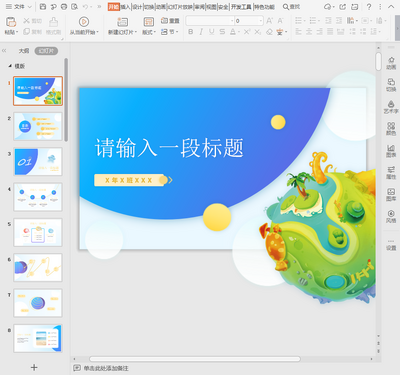The width and height of the screenshot is (400, 375).
Task: Switch to the Start (开始) ribbon tab
Action: pos(113,7)
